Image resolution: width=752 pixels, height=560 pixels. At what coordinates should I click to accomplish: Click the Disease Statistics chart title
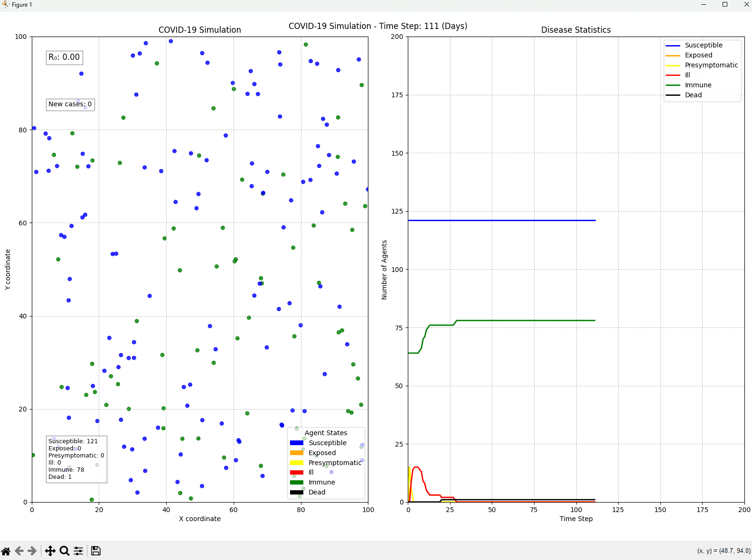pyautogui.click(x=576, y=30)
